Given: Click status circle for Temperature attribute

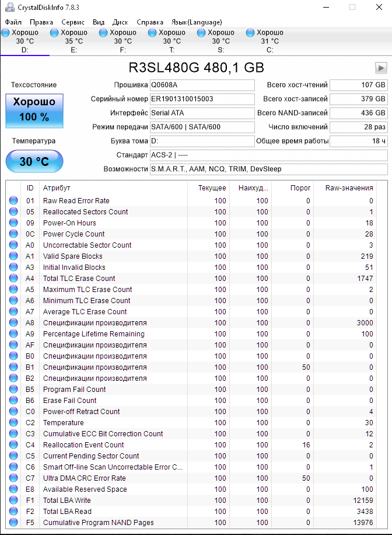Looking at the screenshot, I should 13,422.
